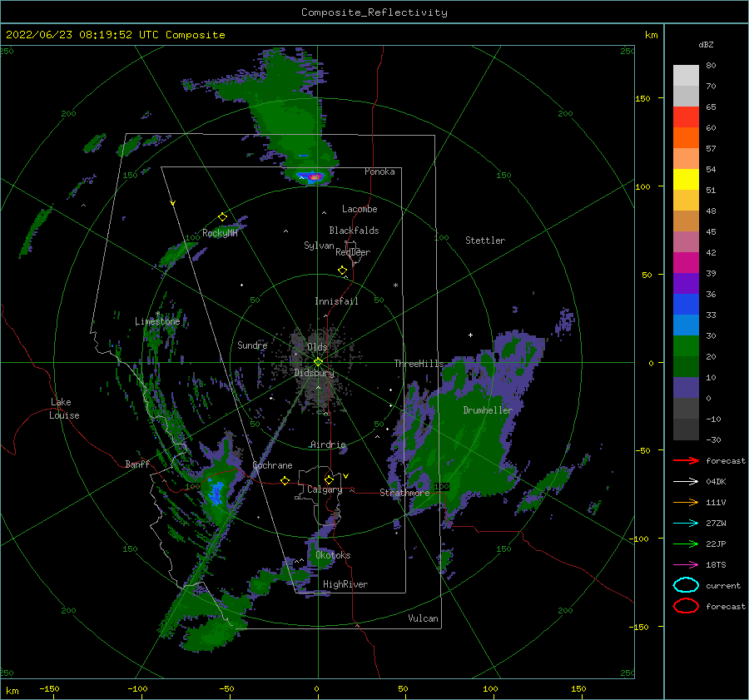Screen dimensions: 749x700
Task: Click the -150 tick on bottom axis
Action: point(49,688)
